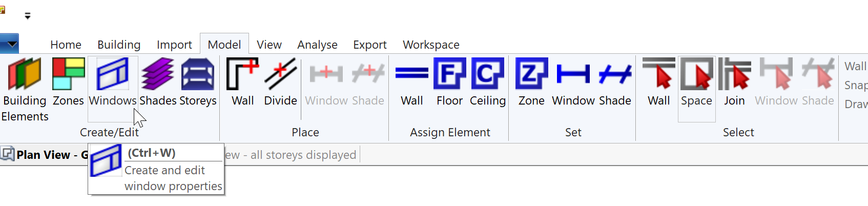Toggle the Select Space tool
This screenshot has width=868, height=206.
click(697, 89)
